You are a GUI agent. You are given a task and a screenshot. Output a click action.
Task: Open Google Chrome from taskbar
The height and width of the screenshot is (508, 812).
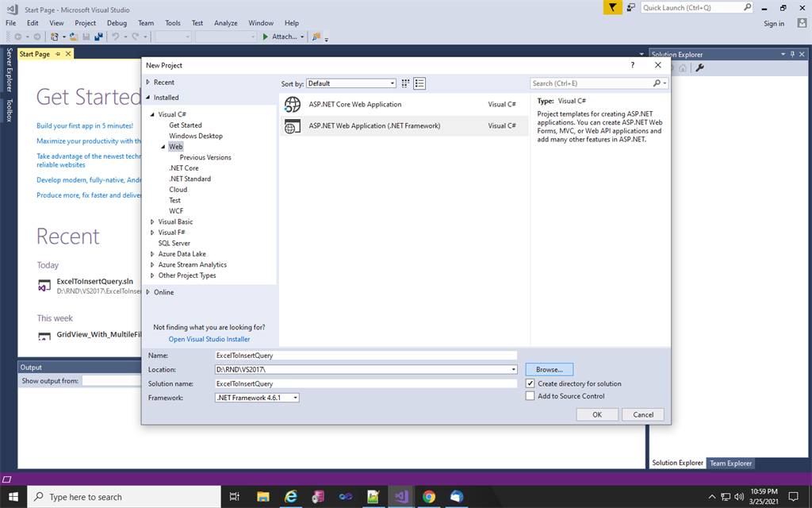pyautogui.click(x=429, y=497)
